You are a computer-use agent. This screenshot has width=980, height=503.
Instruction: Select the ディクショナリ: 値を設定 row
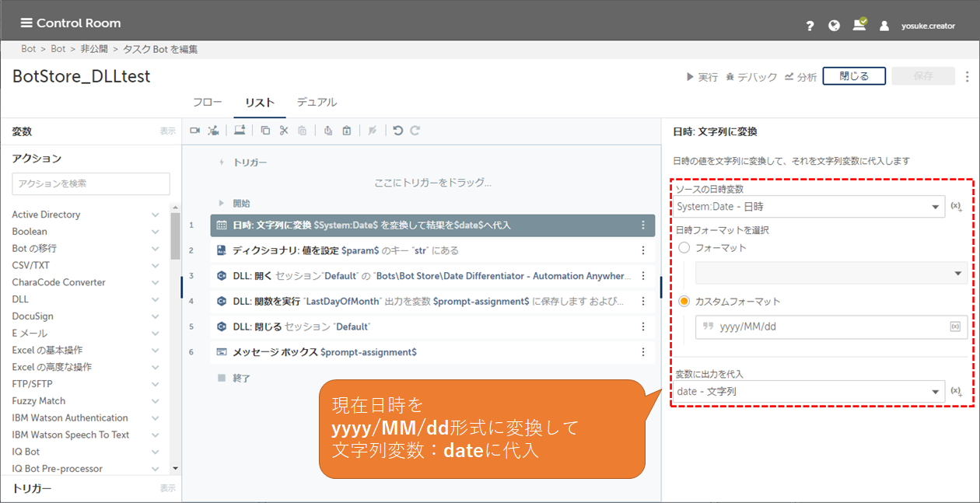[x=432, y=250]
